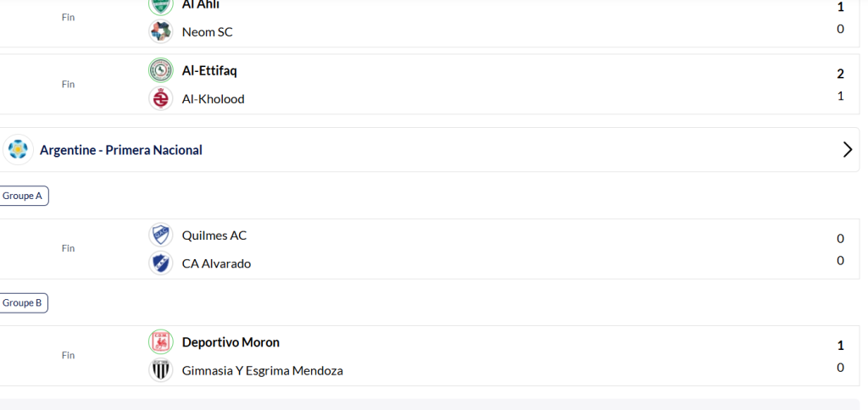
Task: Click the Gimnasia Y Esgrima Mendoza crest
Action: 160,370
